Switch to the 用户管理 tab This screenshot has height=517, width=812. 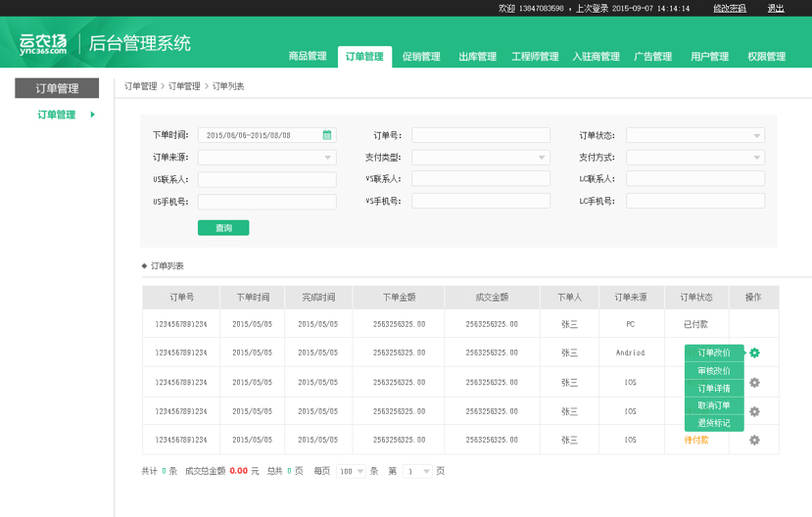click(709, 57)
